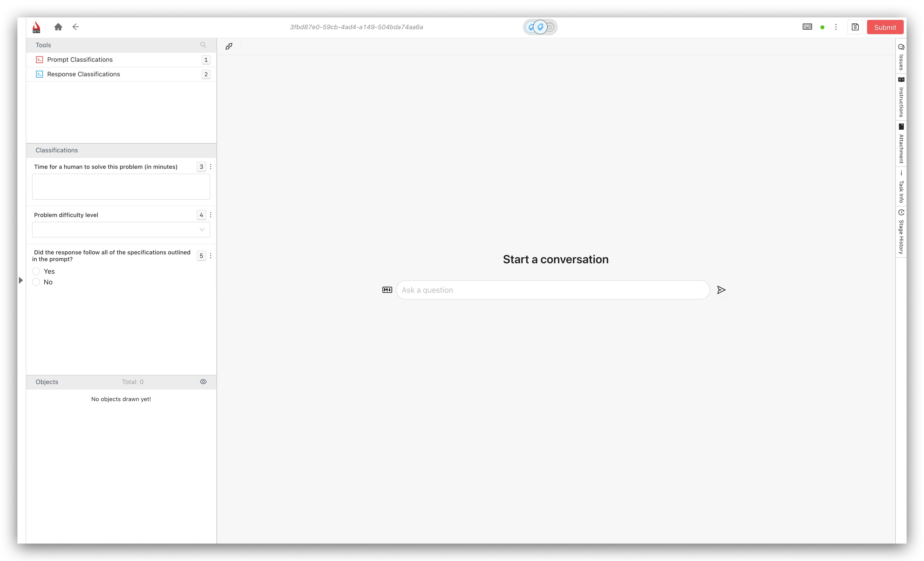Image resolution: width=924 pixels, height=561 pixels.
Task: Open the Stage History side tab
Action: click(x=901, y=232)
